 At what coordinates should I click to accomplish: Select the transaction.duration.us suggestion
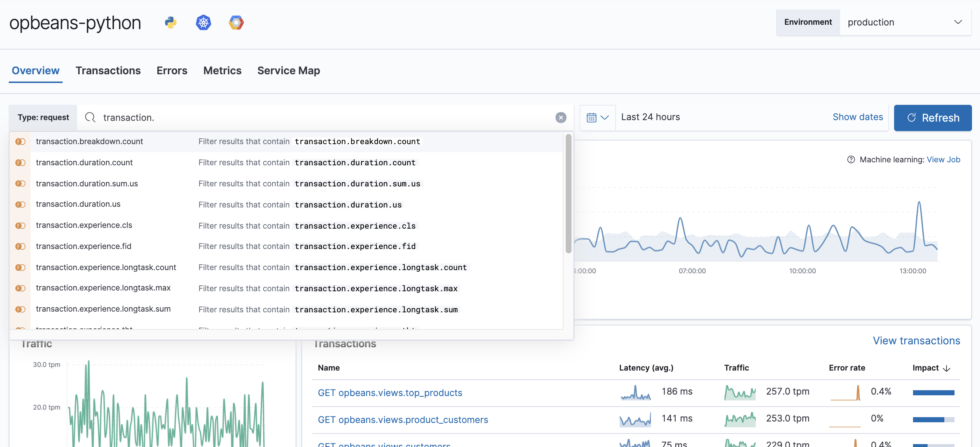point(78,204)
